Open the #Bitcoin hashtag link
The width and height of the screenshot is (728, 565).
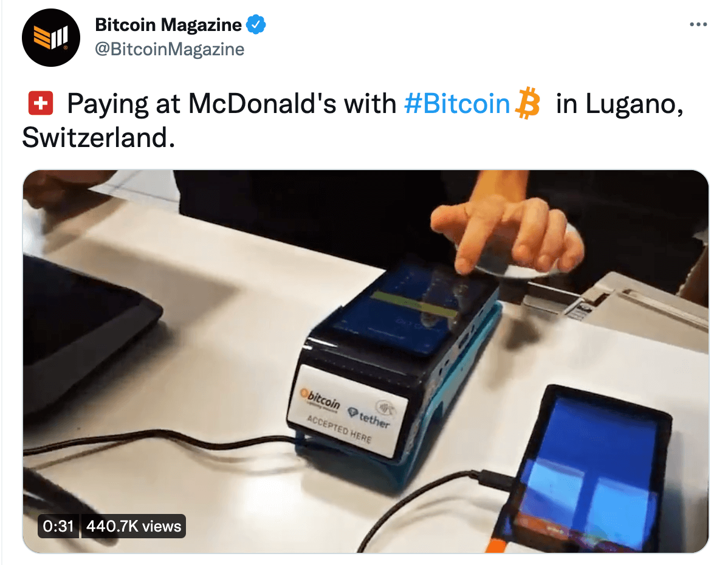[457, 103]
